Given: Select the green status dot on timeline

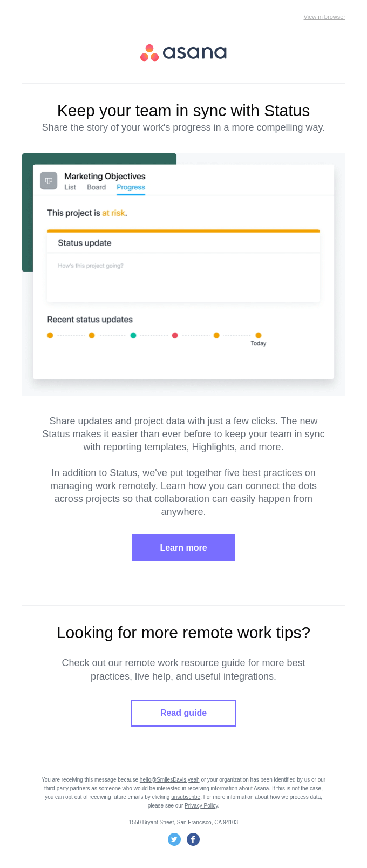Looking at the screenshot, I should point(133,335).
